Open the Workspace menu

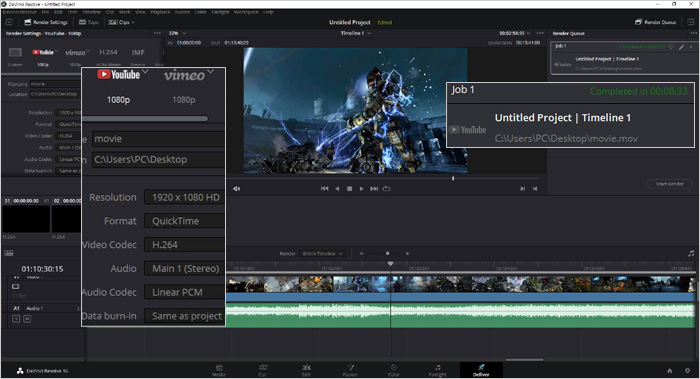pos(246,12)
